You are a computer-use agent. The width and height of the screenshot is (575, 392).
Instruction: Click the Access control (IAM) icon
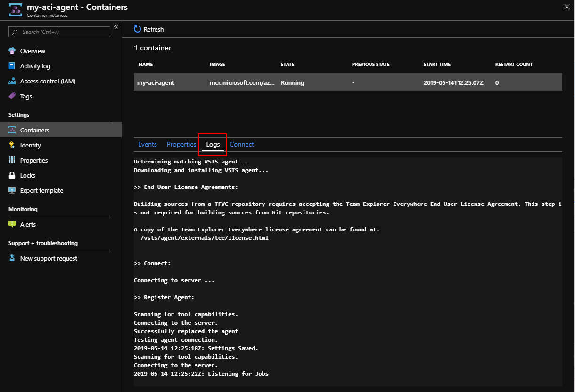click(x=12, y=81)
